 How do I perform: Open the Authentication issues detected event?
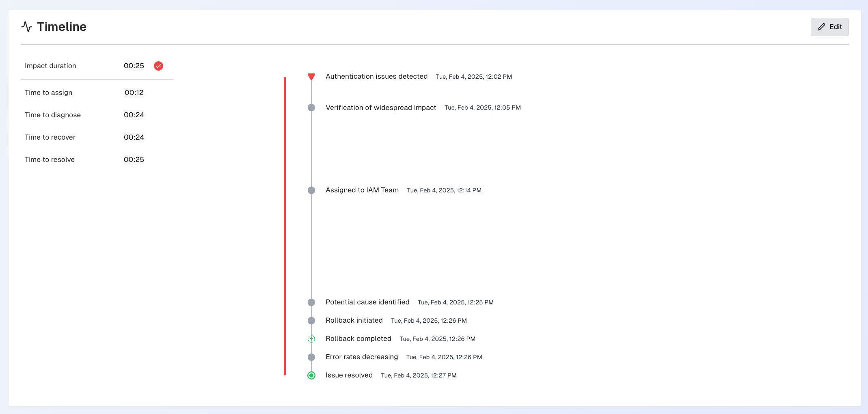coord(376,76)
